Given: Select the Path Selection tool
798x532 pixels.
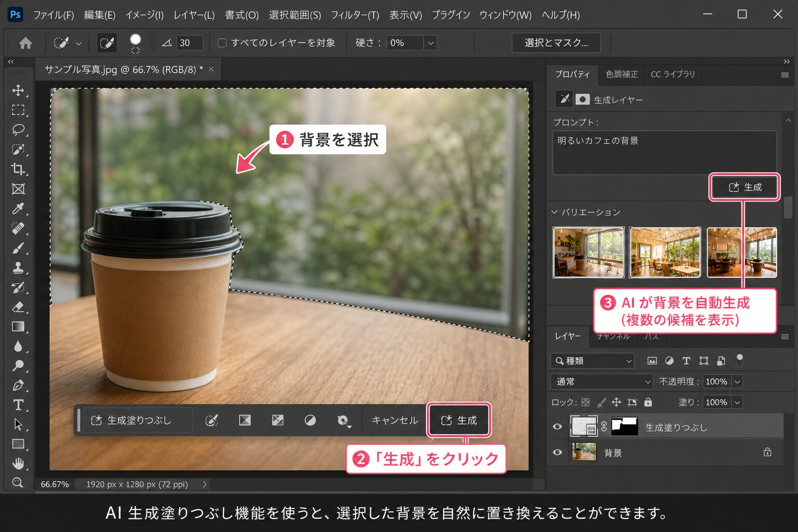Looking at the screenshot, I should click(x=18, y=424).
